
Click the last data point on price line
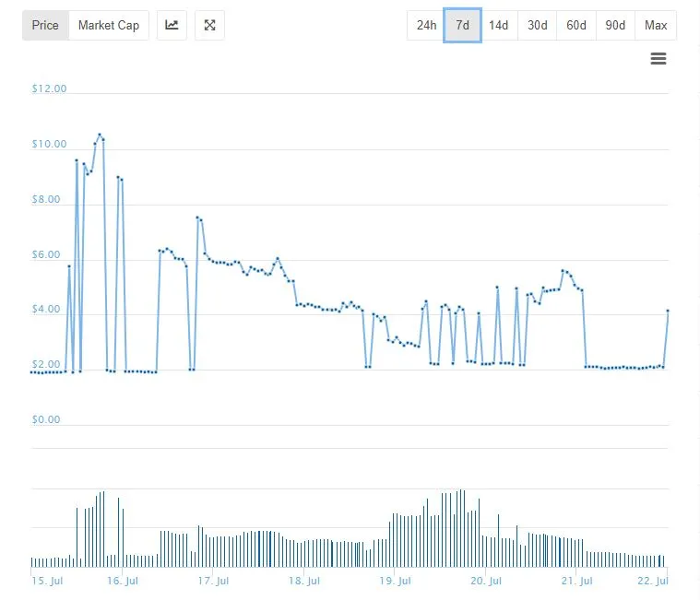tap(668, 311)
